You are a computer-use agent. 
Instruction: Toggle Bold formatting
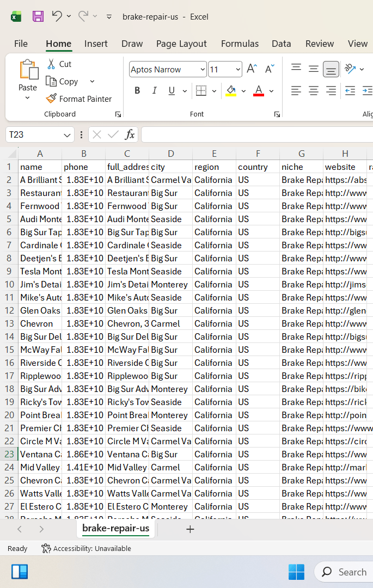(x=137, y=90)
